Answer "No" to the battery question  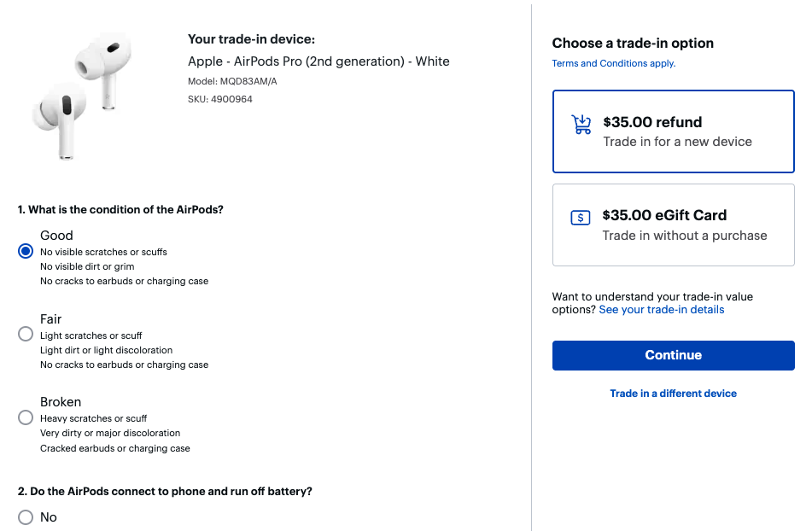pyautogui.click(x=25, y=516)
